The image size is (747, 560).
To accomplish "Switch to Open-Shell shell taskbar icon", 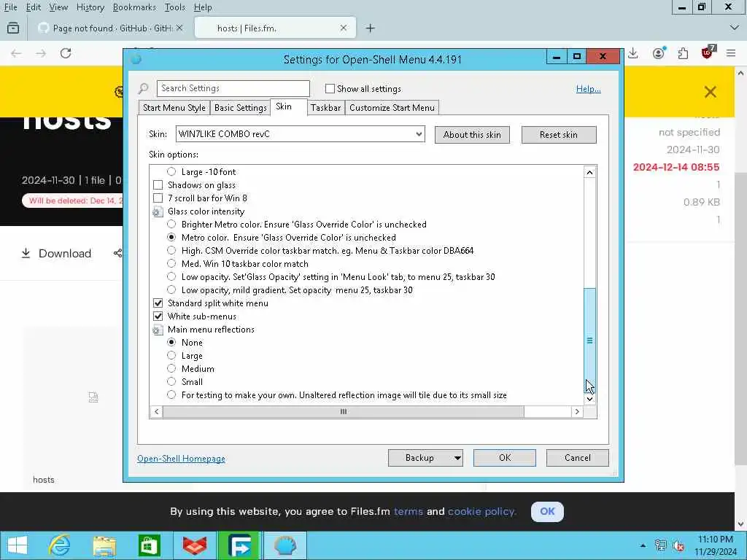I will point(285,545).
